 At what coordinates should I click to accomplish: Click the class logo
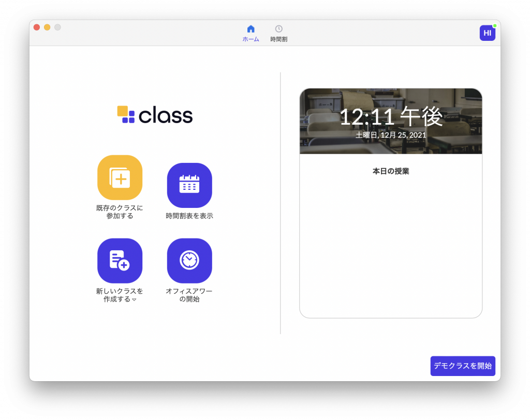(x=155, y=115)
